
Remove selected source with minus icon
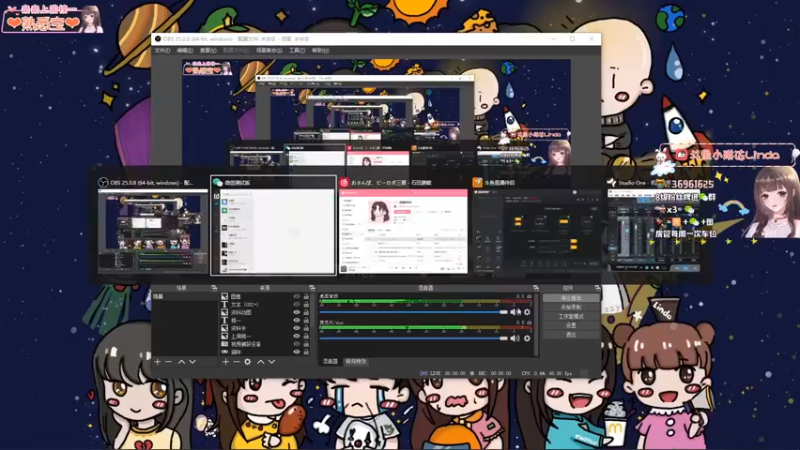pos(236,362)
